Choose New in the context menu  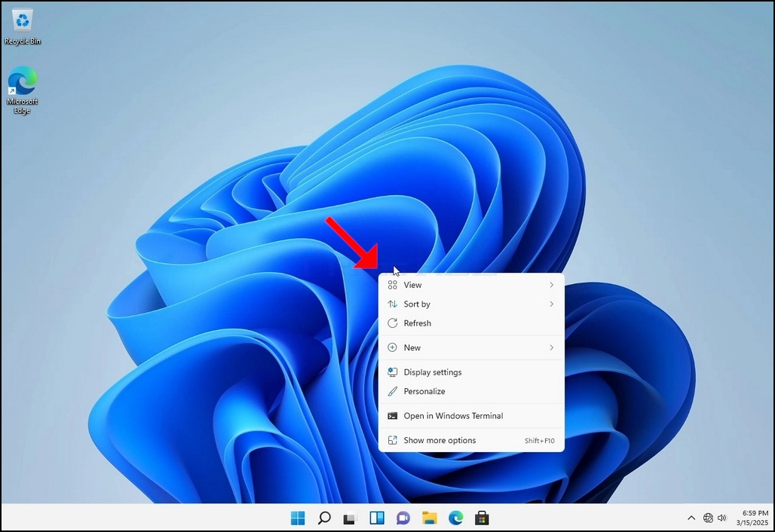click(x=471, y=347)
